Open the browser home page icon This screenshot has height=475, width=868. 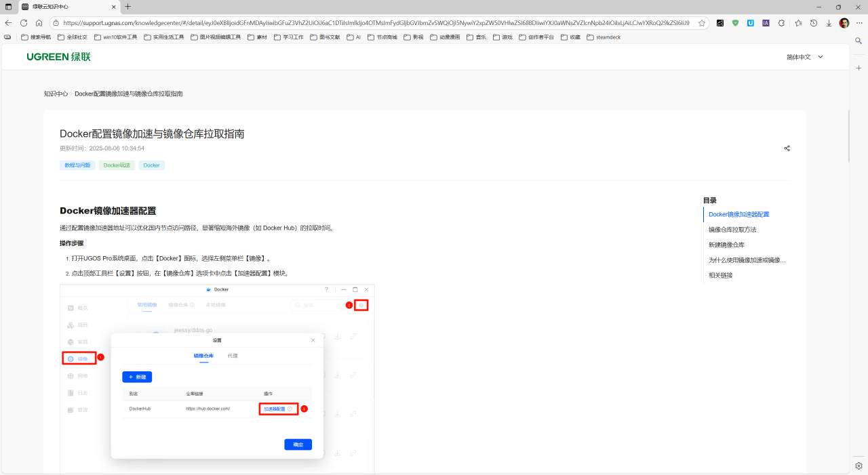39,22
